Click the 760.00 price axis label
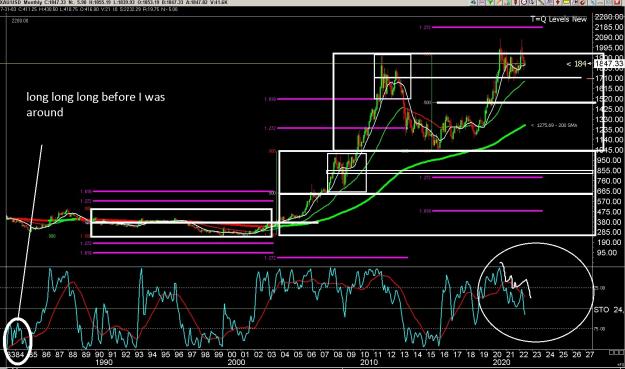The width and height of the screenshot is (625, 369). pos(609,181)
